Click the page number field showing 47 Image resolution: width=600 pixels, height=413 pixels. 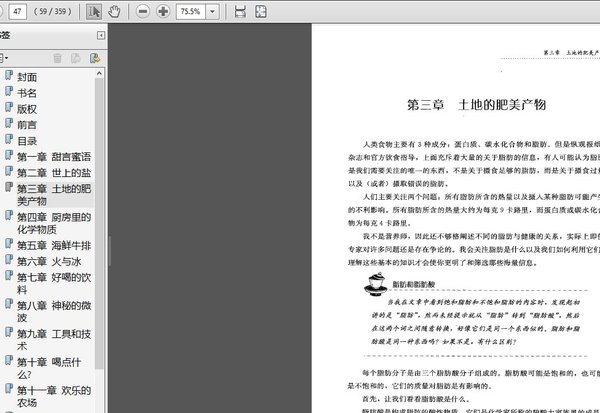point(17,11)
